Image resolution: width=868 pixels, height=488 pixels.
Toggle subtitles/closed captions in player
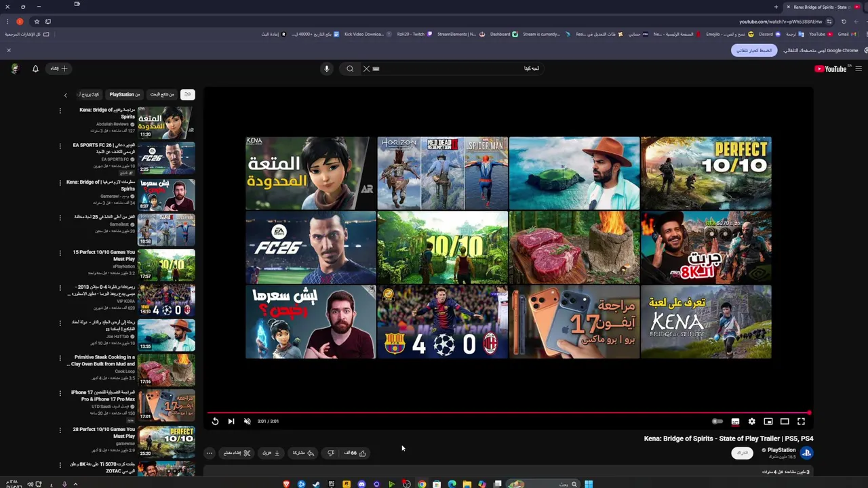(735, 422)
